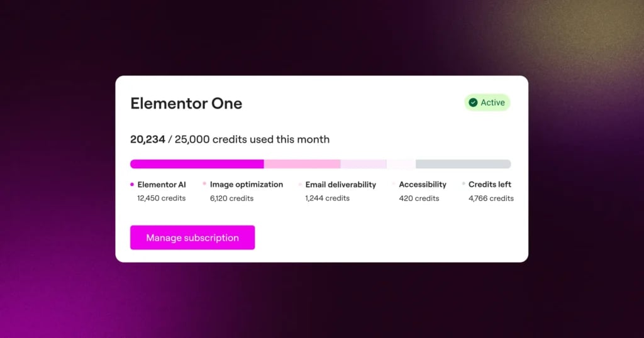Click the Elementor One card title
644x338 pixels.
(x=186, y=104)
